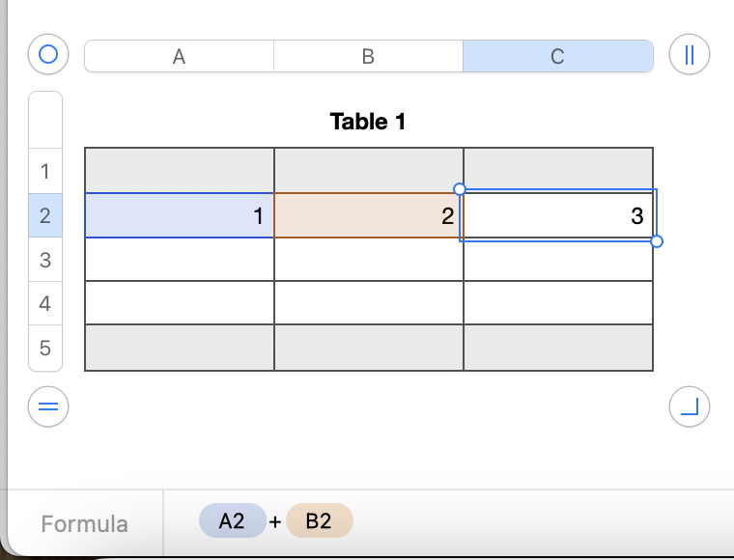Select row 3 header
This screenshot has width=734, height=560.
point(45,260)
